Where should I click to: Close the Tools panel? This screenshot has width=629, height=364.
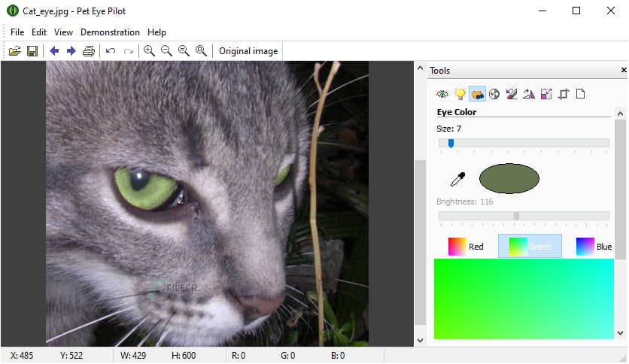tap(623, 70)
